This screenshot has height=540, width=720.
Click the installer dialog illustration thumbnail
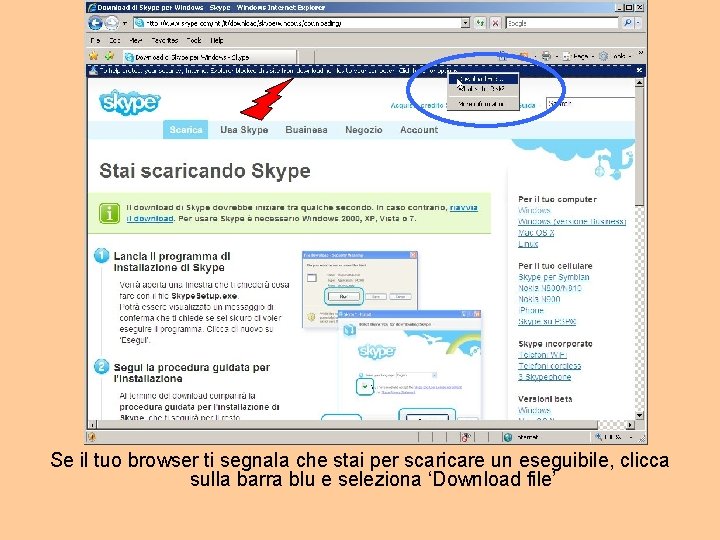391,334
